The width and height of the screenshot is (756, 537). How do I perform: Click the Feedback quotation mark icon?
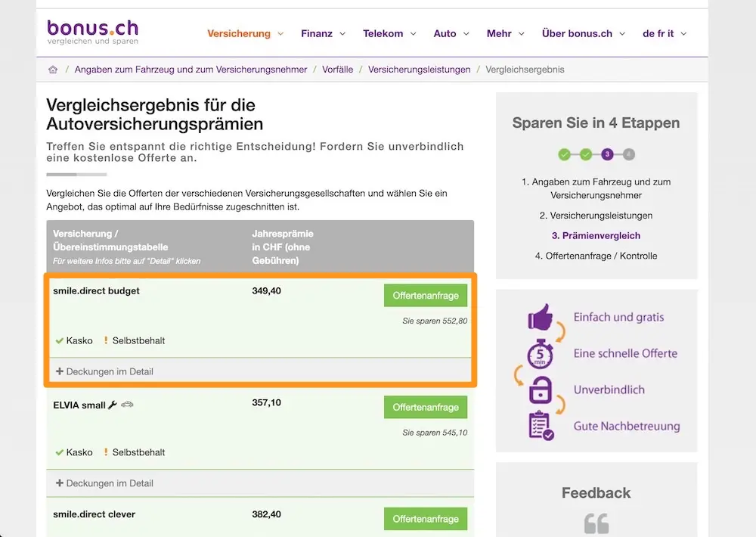[x=596, y=523]
